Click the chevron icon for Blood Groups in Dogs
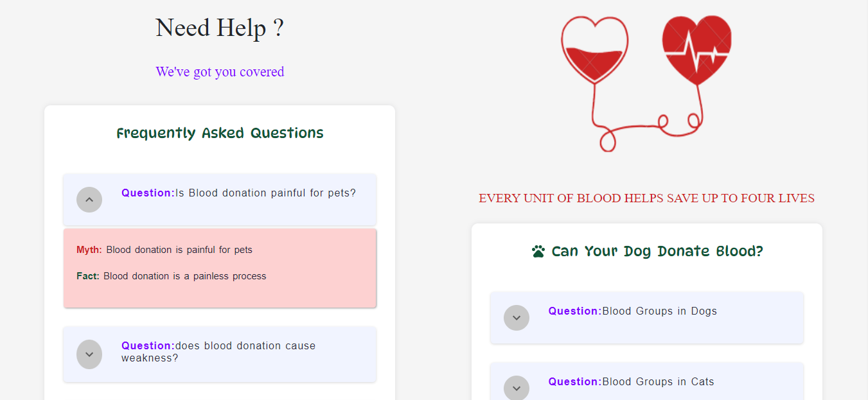This screenshot has width=868, height=400. (517, 317)
